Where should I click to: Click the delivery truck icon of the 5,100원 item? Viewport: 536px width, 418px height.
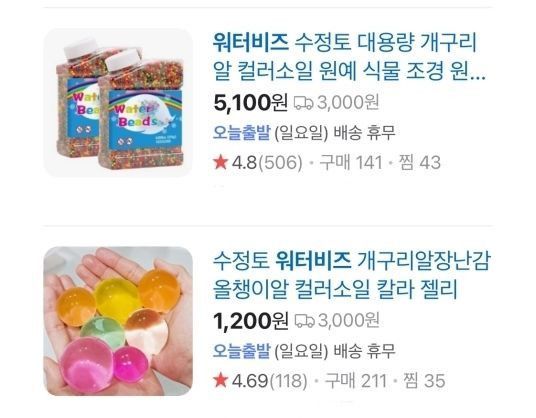(303, 103)
